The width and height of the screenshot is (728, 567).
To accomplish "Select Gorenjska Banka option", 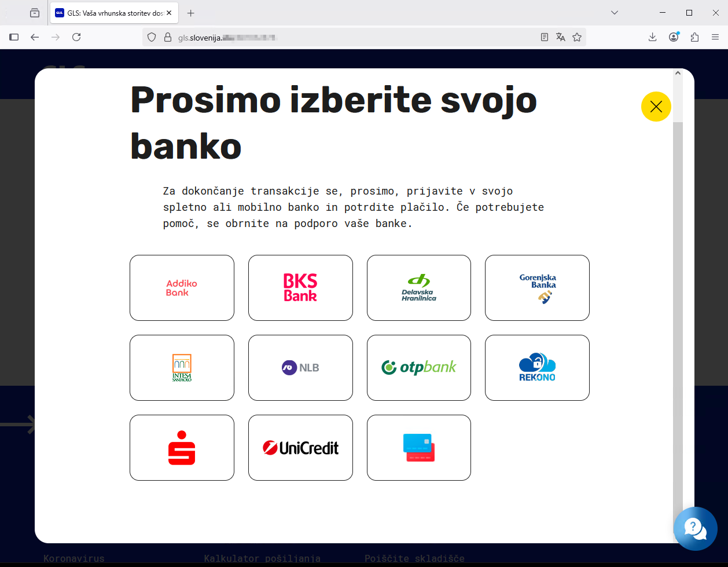I will tap(537, 288).
